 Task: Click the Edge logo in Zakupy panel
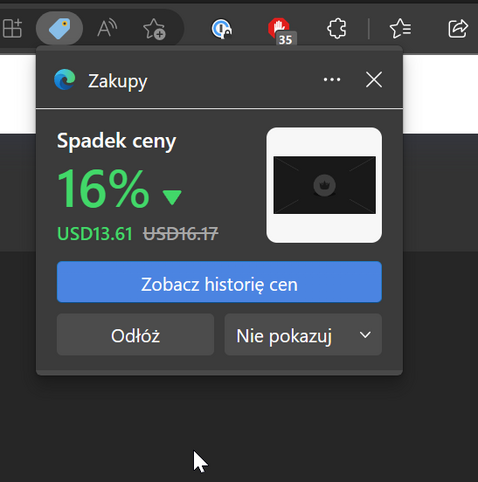click(x=65, y=80)
